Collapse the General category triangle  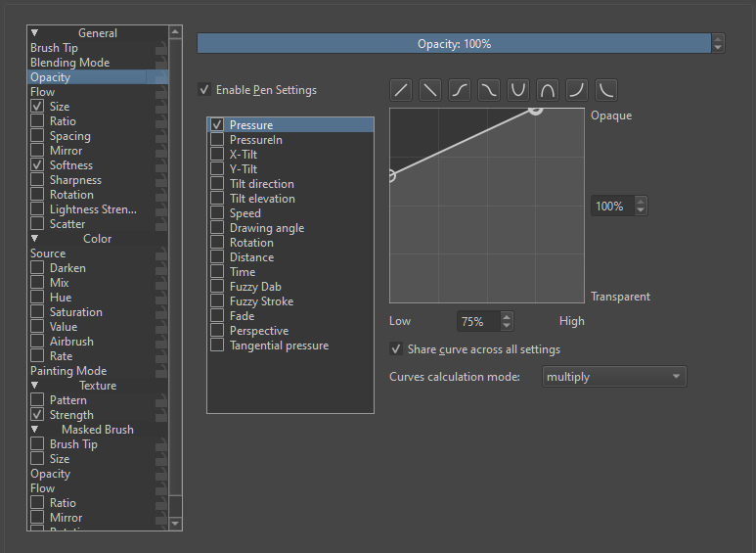click(x=34, y=33)
